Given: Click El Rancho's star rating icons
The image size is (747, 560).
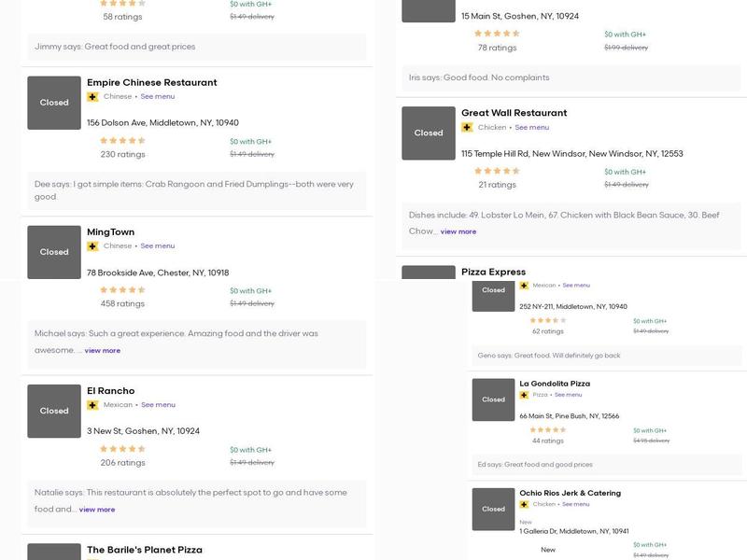Looking at the screenshot, I should (x=122, y=449).
